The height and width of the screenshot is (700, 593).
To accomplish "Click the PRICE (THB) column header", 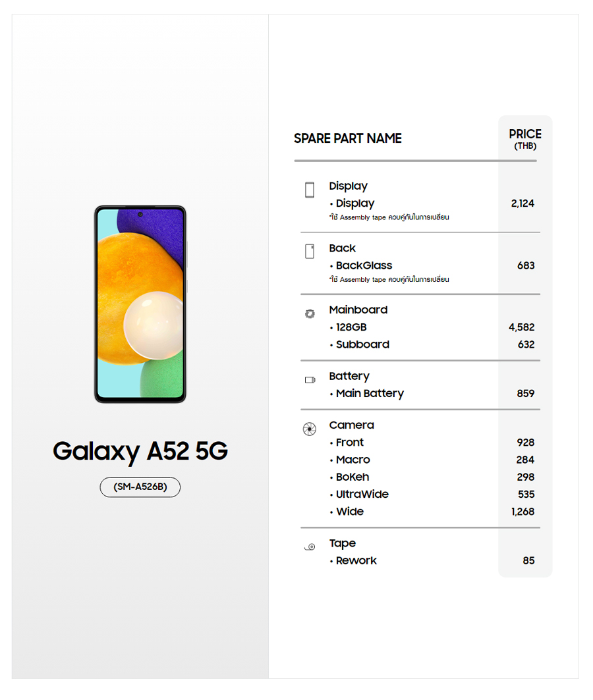I will (x=525, y=139).
